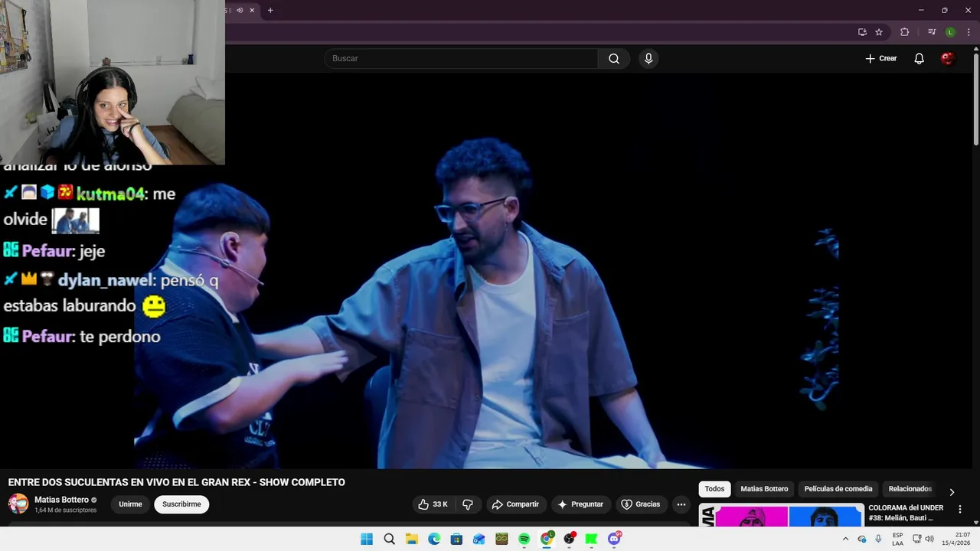Open COLORAMA del UNDER video thumbnail
Screen dimensions: 980x551
point(781,515)
